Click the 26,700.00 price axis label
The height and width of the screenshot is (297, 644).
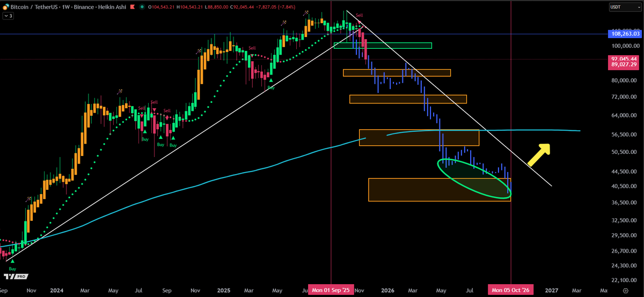pos(625,251)
